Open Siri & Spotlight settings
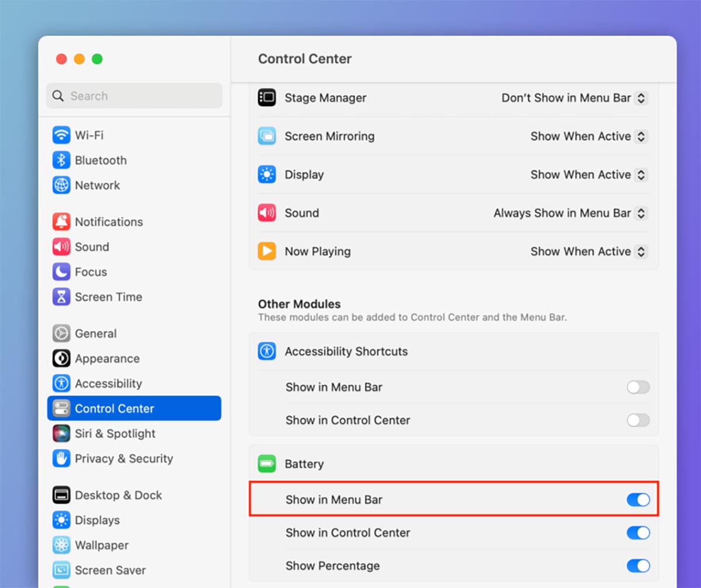 pyautogui.click(x=134, y=433)
